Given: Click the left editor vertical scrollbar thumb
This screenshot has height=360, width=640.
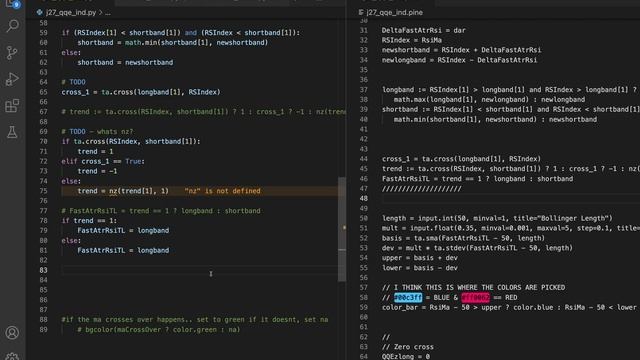Looking at the screenshot, I should pos(342,229).
